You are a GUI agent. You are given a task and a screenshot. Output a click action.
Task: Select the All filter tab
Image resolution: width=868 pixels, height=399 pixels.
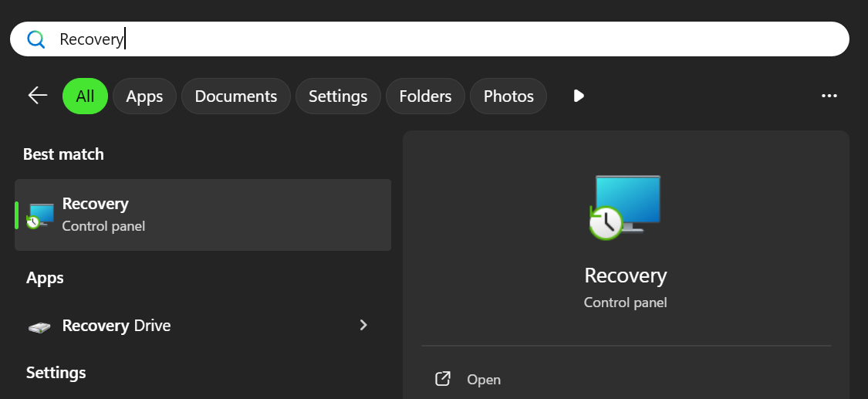[x=85, y=96]
